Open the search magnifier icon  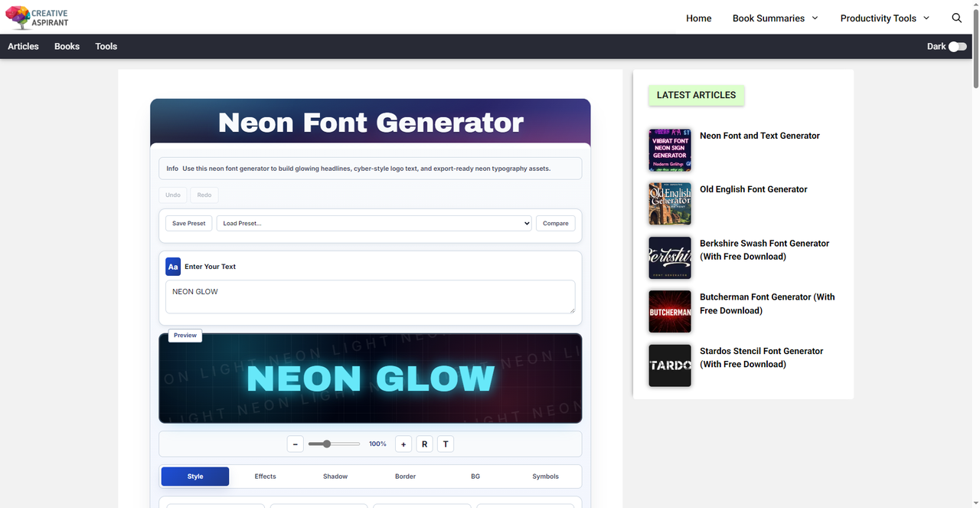(x=956, y=18)
